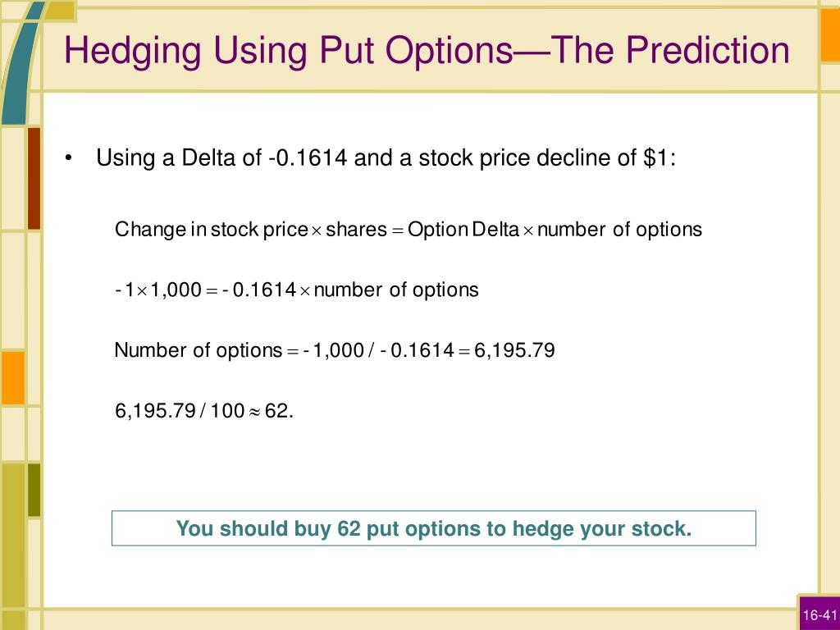Click the bullet marker before Using a Delta

(x=68, y=158)
